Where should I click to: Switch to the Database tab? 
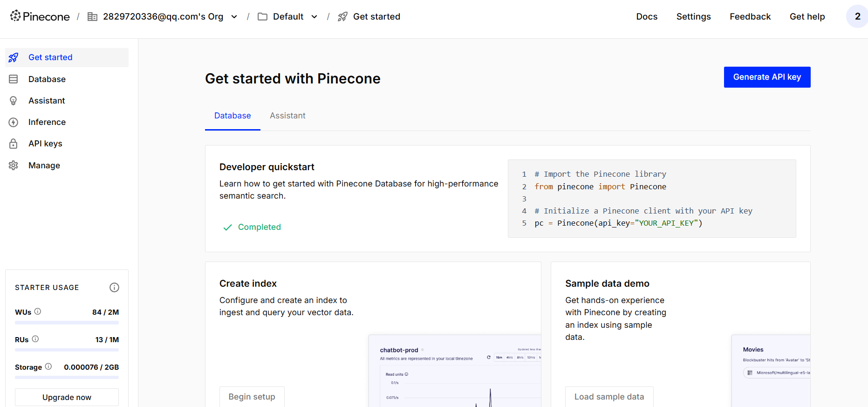pos(232,116)
